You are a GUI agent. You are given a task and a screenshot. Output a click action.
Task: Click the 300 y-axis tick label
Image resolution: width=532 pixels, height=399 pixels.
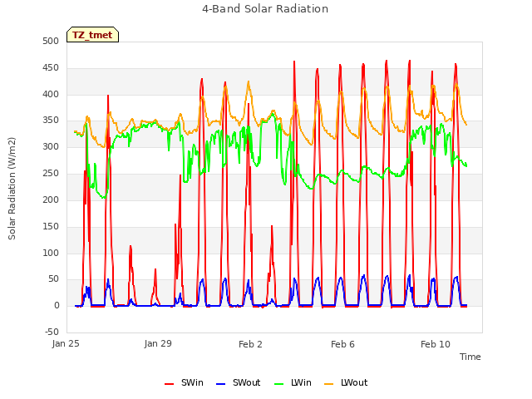click(51, 147)
